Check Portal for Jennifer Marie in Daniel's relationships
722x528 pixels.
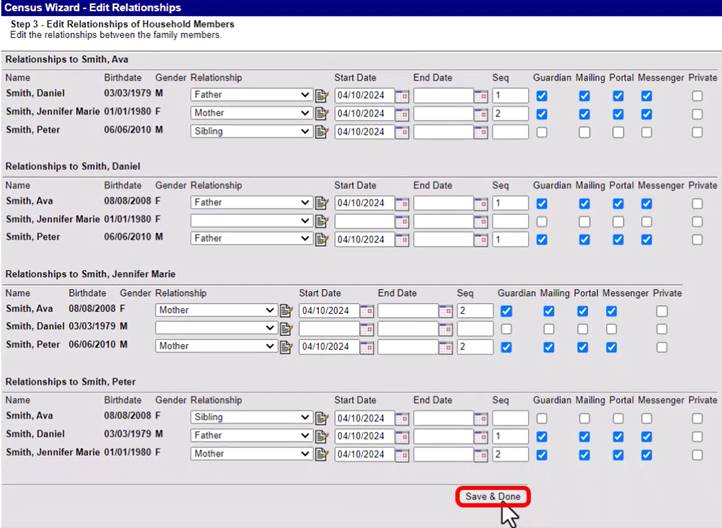point(618,221)
